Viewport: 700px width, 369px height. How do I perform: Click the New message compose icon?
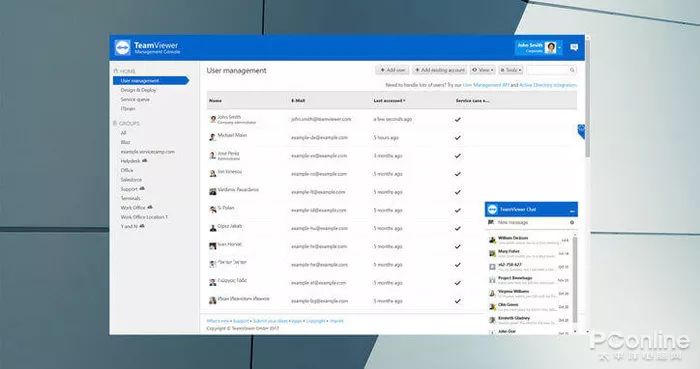tap(491, 222)
